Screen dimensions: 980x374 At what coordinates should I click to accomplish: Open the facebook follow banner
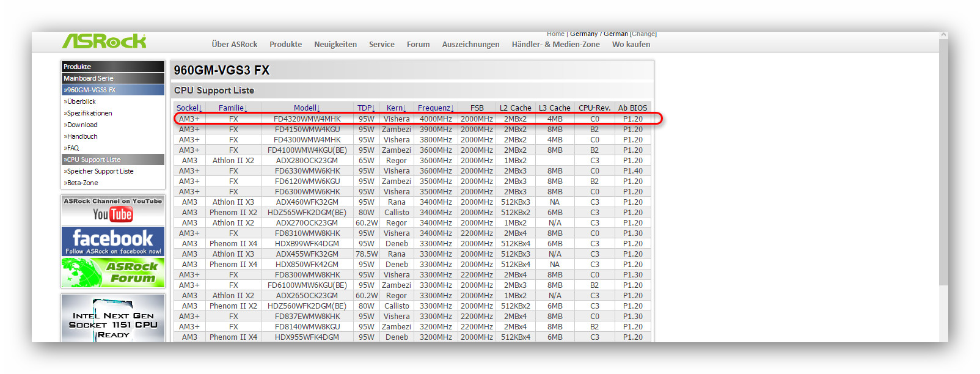click(113, 241)
